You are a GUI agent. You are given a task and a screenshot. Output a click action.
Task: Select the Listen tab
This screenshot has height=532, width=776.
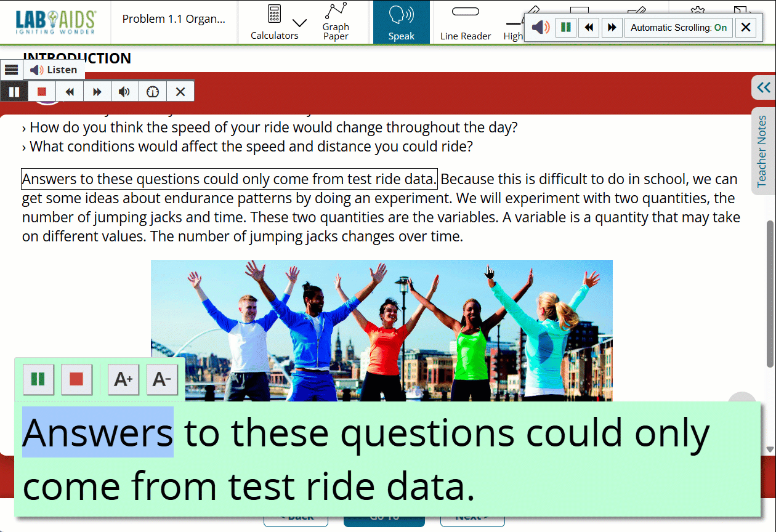click(x=54, y=70)
